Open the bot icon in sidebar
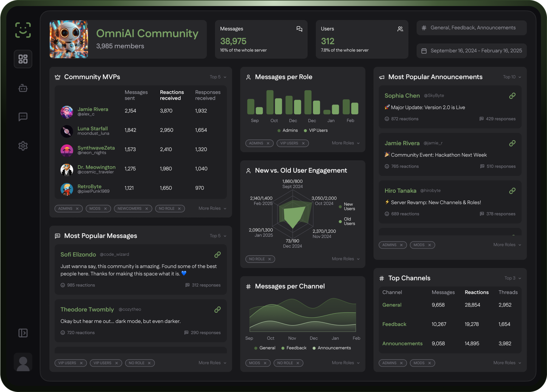This screenshot has height=392, width=547. click(x=23, y=88)
